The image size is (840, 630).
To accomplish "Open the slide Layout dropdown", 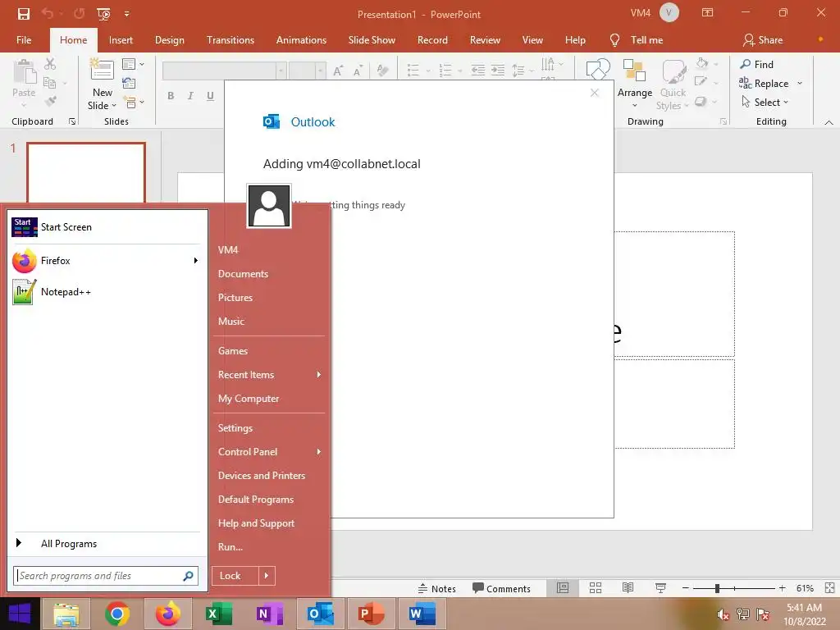I will [x=133, y=64].
